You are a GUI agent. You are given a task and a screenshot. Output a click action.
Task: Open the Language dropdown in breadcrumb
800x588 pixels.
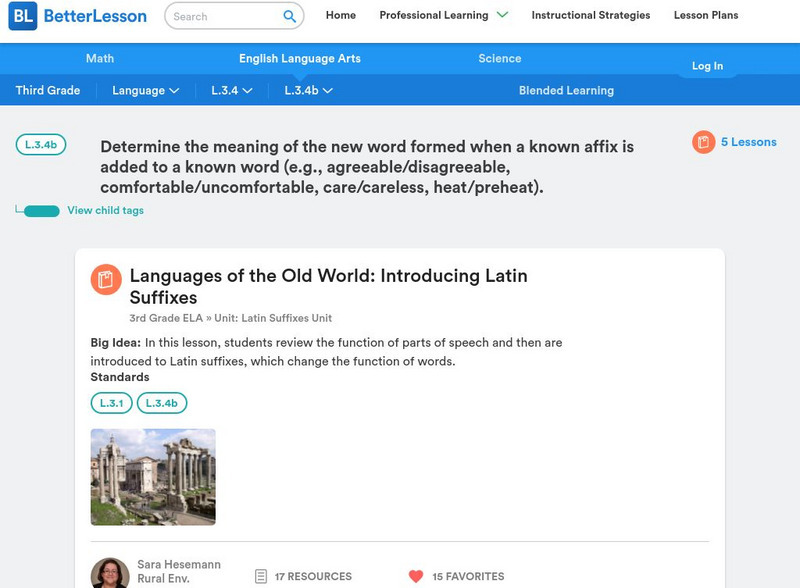click(146, 90)
